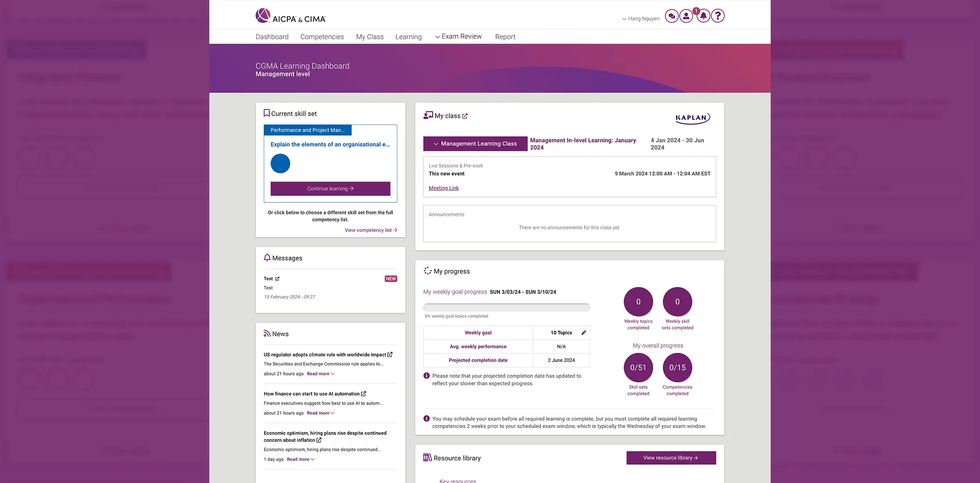Click the Resource library books icon
The height and width of the screenshot is (483, 980).
coord(428,458)
